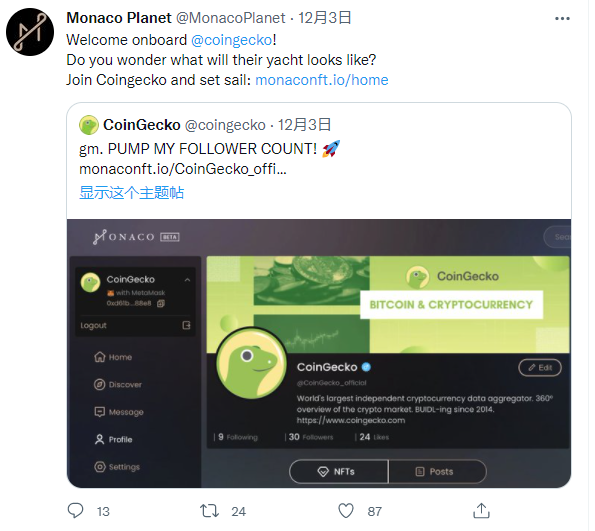Expand thread via 显示这个主题帖 link

(x=131, y=192)
